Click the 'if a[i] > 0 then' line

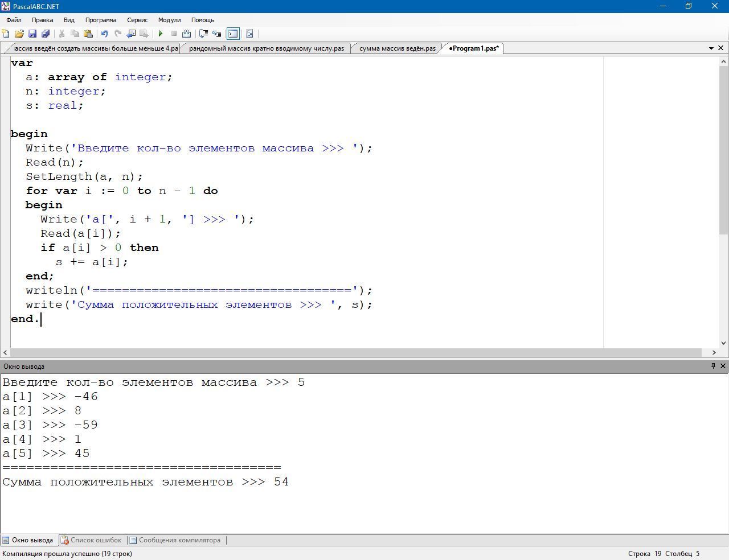tap(100, 248)
